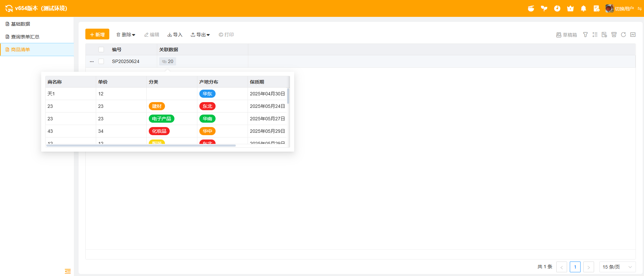Open the recycle bin icon
The width and height of the screenshot is (644, 276).
point(614,35)
